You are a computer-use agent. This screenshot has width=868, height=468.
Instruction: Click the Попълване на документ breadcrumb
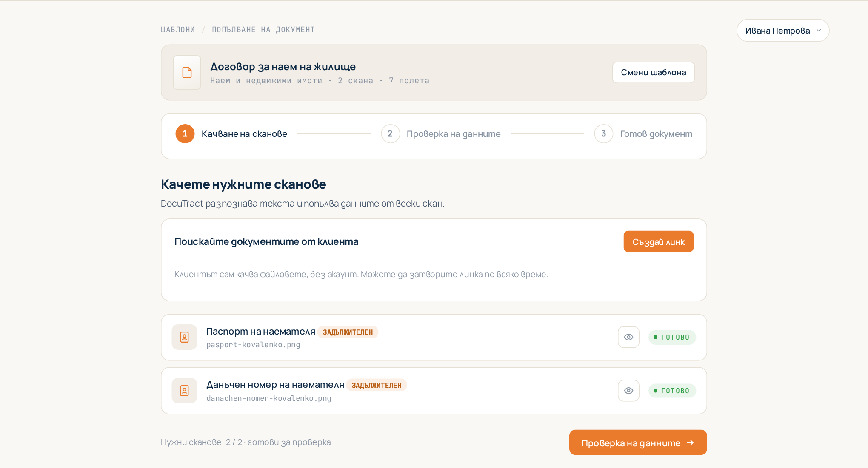click(263, 30)
